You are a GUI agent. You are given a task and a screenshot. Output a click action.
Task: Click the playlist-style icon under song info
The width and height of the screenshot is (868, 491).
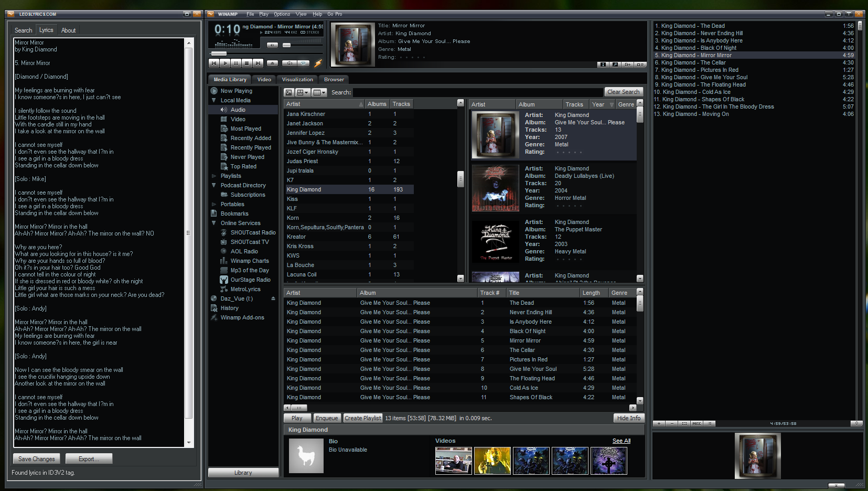(x=640, y=65)
